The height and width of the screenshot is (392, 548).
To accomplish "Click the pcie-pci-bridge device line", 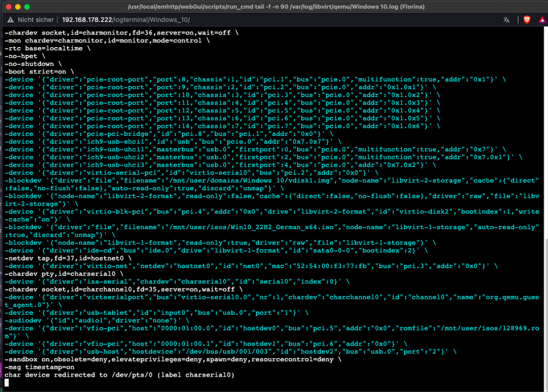I will pos(169,134).
